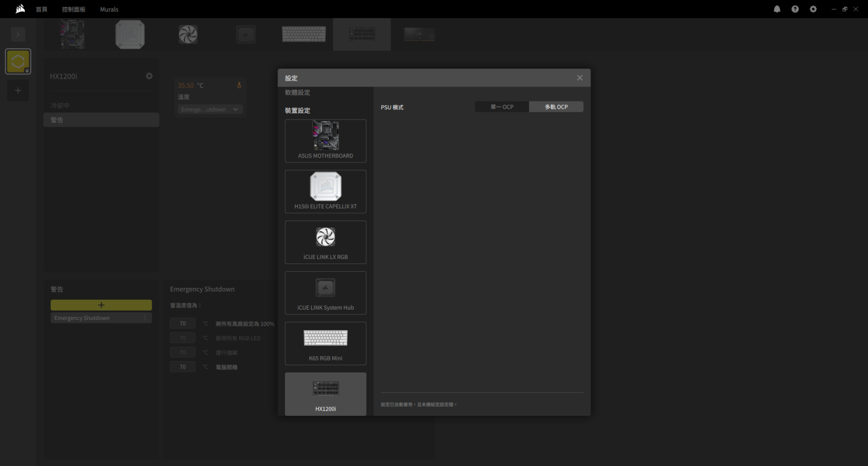Click the Corsair sails logo
Image resolution: width=868 pixels, height=466 pixels.
(20, 9)
